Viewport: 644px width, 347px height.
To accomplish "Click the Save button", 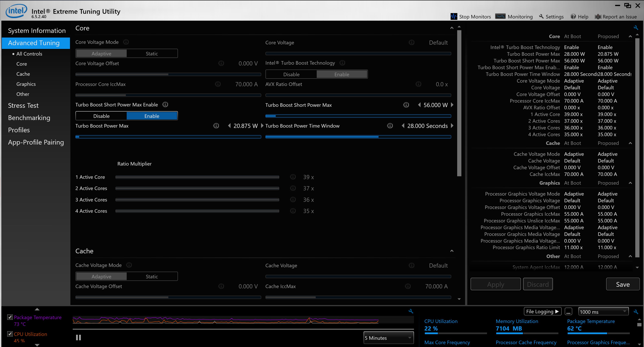I will tap(622, 284).
